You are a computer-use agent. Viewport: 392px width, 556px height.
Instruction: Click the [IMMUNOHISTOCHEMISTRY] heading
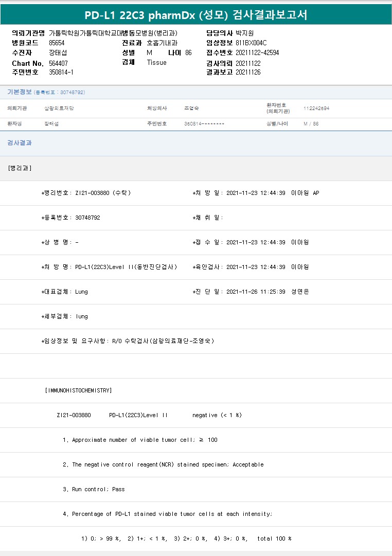click(78, 390)
